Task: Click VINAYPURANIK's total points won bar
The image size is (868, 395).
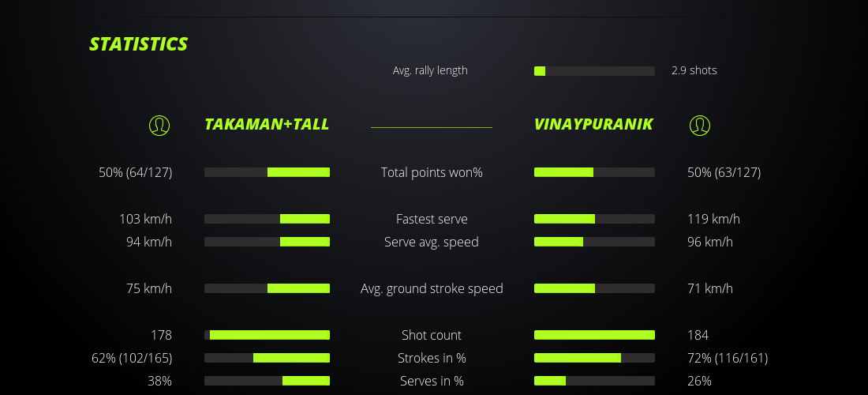Action: point(594,172)
